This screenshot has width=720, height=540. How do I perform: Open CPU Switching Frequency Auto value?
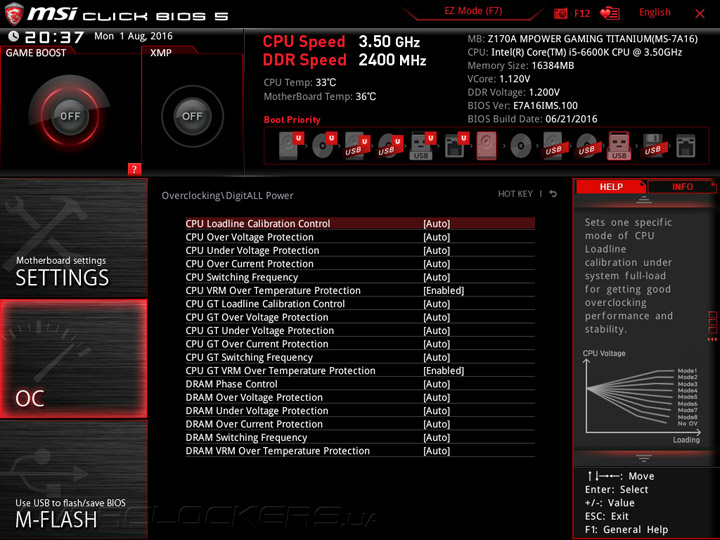(x=437, y=277)
